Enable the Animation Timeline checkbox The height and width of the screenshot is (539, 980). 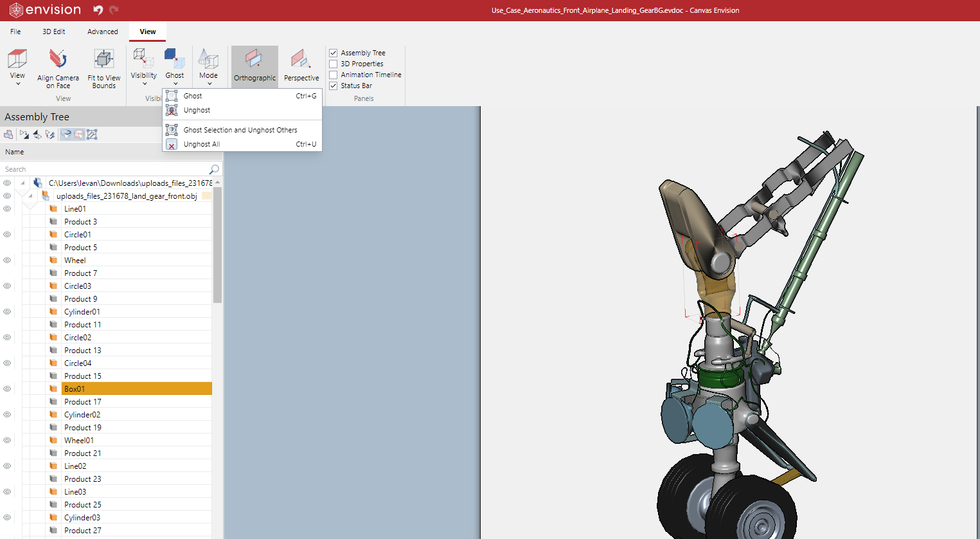click(x=334, y=75)
